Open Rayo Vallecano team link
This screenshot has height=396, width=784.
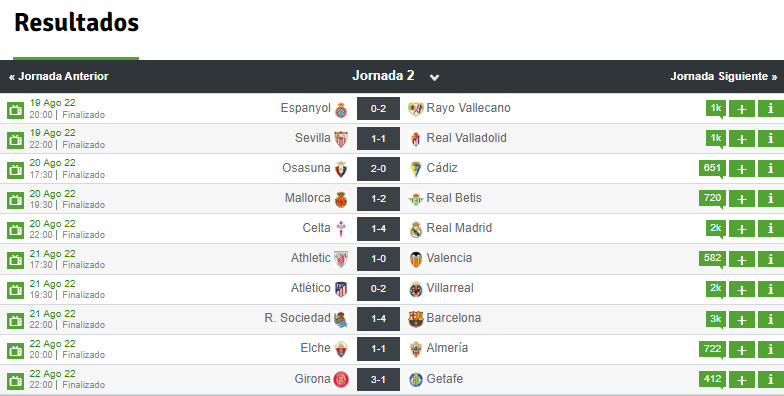click(x=468, y=108)
